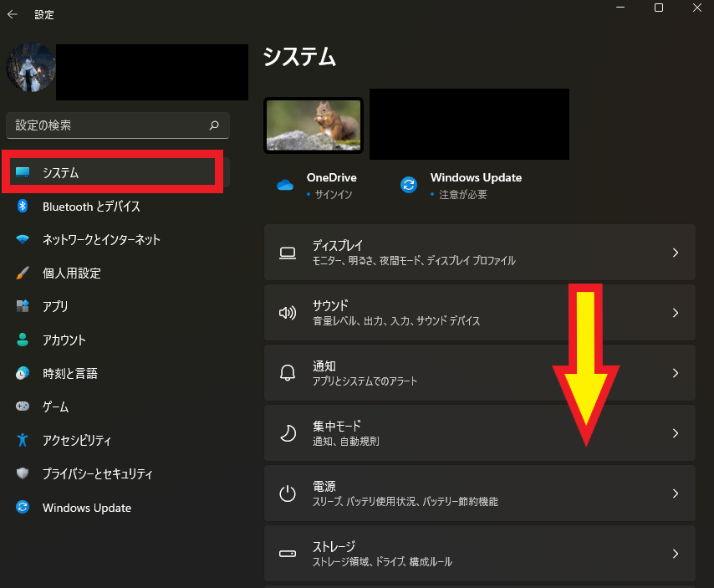Select the 個人用設定 brush icon

coord(23,274)
